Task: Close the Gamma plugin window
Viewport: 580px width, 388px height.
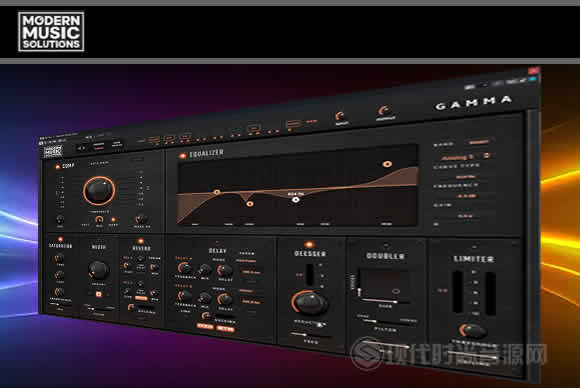Action: tap(533, 70)
